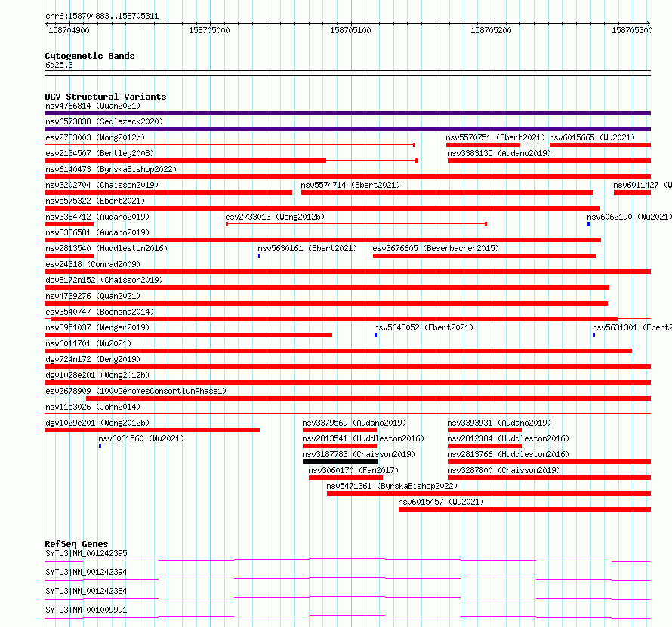The width and height of the screenshot is (672, 627).
Task: Select the nsv6573838 (Sedlazeck2020) purple bar
Action: click(347, 129)
